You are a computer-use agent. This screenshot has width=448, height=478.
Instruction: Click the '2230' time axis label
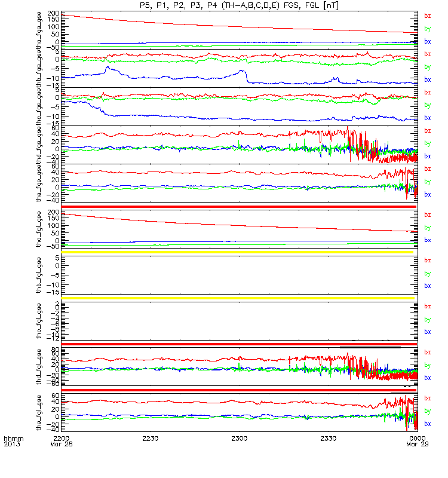(151, 439)
